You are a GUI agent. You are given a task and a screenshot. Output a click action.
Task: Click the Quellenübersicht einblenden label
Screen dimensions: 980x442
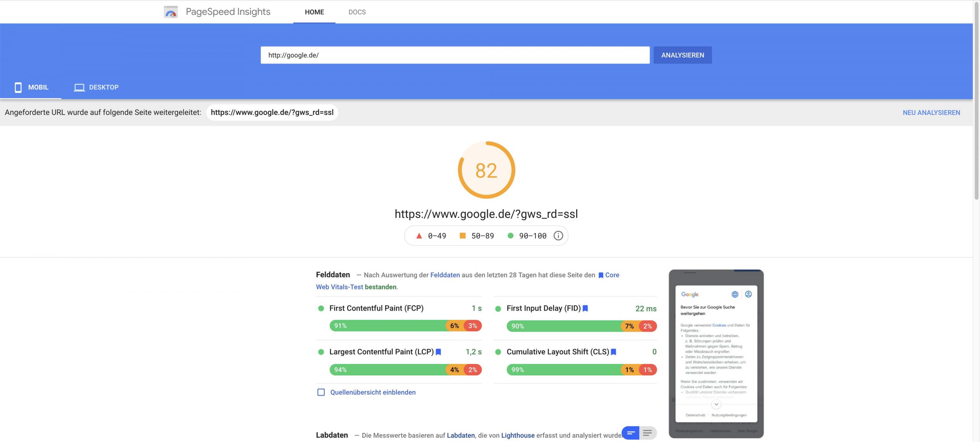(x=373, y=392)
